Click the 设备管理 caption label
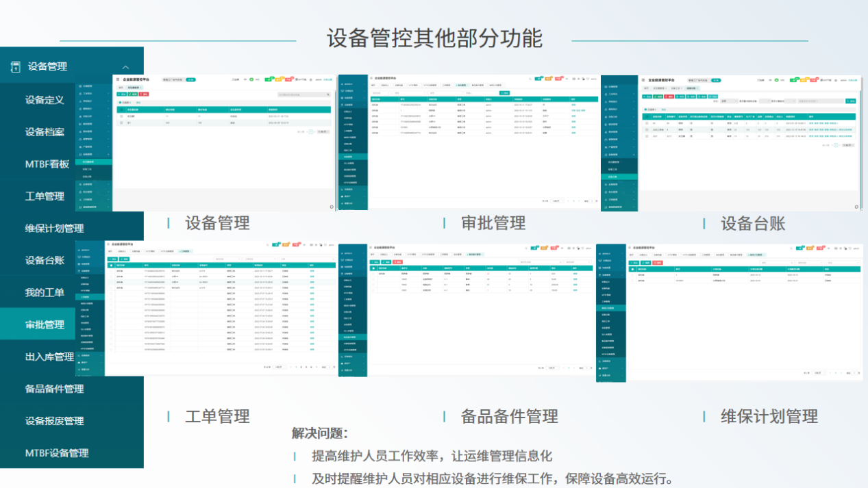Image resolution: width=868 pixels, height=488 pixels. [x=217, y=222]
